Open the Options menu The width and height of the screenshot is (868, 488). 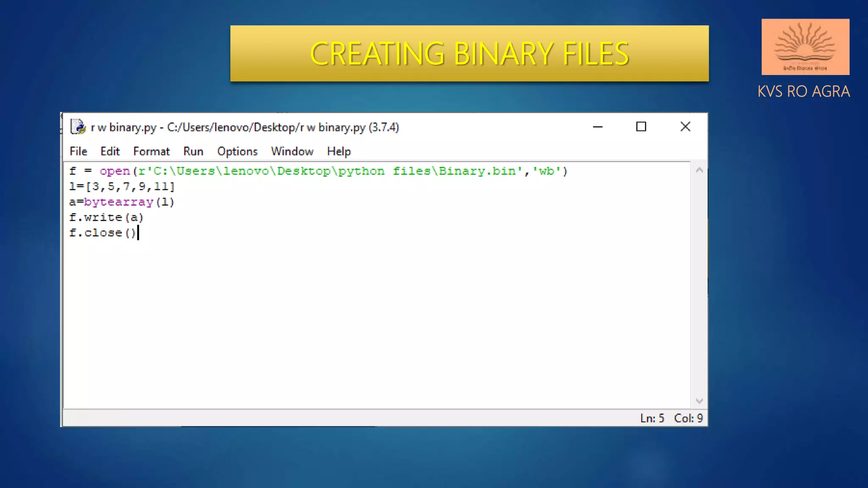click(237, 151)
